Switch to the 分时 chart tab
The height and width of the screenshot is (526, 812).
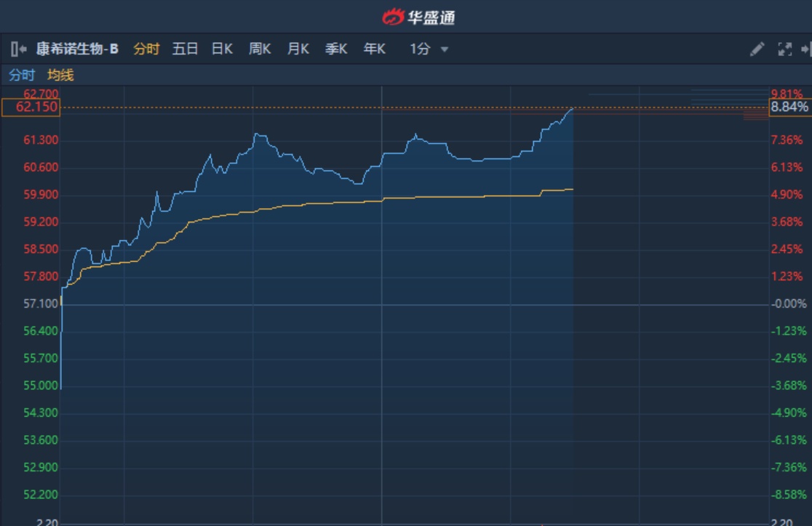[146, 49]
